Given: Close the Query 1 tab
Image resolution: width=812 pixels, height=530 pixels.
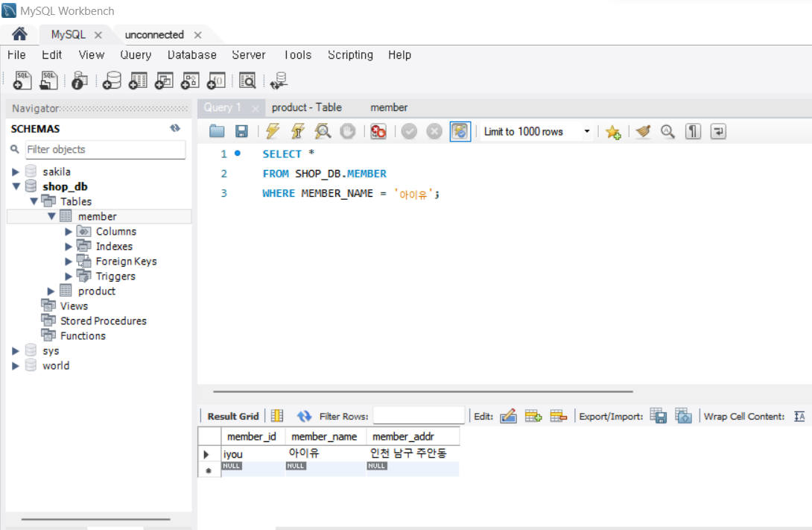Looking at the screenshot, I should tap(255, 108).
